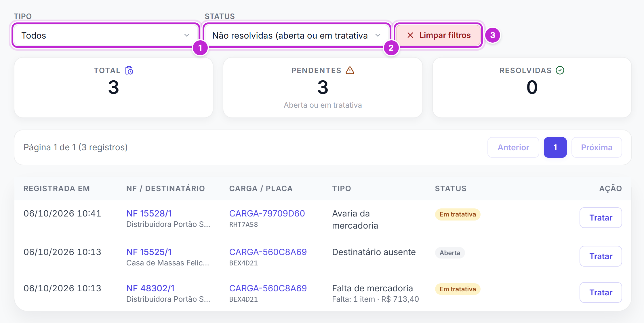The image size is (644, 323).
Task: Click plate number RHT7A58
Action: click(243, 225)
